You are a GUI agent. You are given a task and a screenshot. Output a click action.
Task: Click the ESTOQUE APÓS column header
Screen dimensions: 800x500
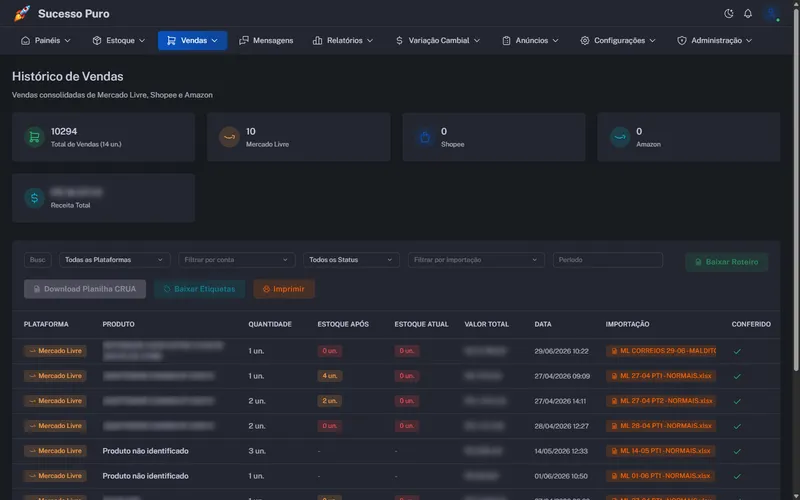tap(343, 324)
